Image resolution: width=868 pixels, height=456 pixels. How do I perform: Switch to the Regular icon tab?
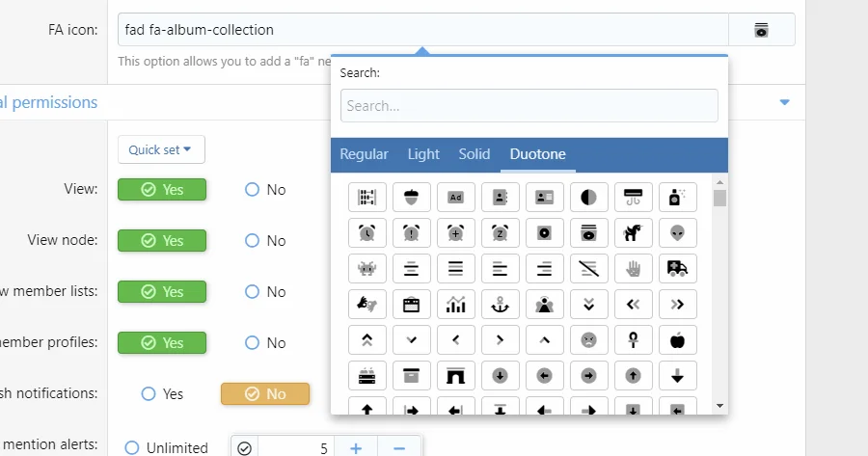(364, 154)
